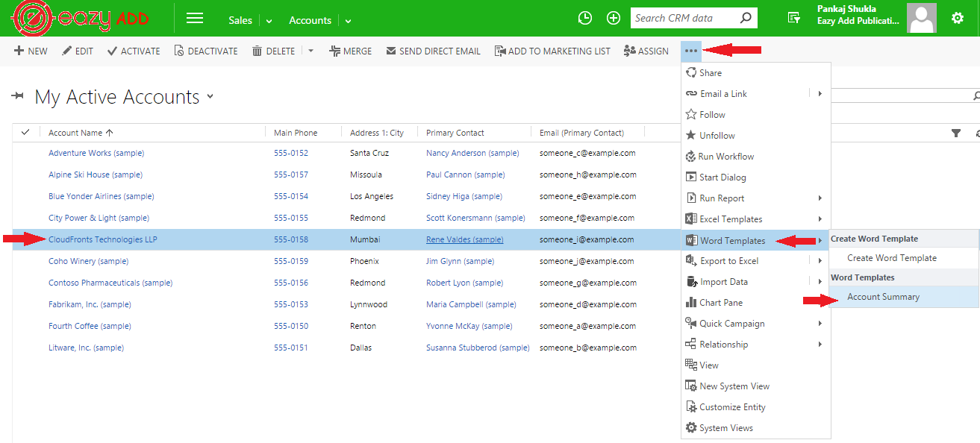
Task: Expand the Quick Campaign submenu arrow
Action: [820, 324]
